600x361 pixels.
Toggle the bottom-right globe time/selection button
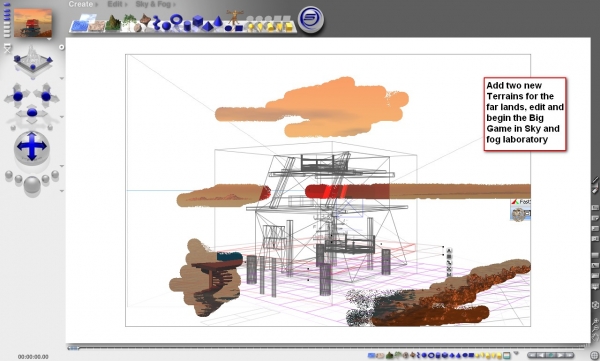click(595, 356)
